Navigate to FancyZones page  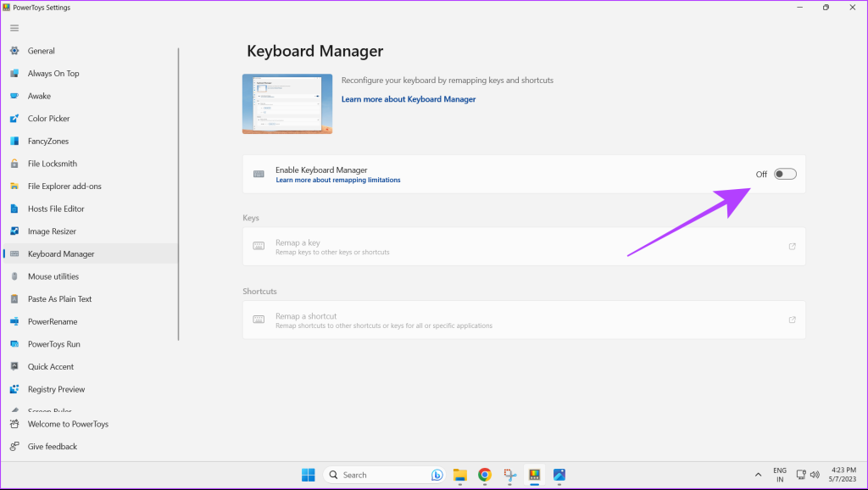pyautogui.click(x=90, y=142)
